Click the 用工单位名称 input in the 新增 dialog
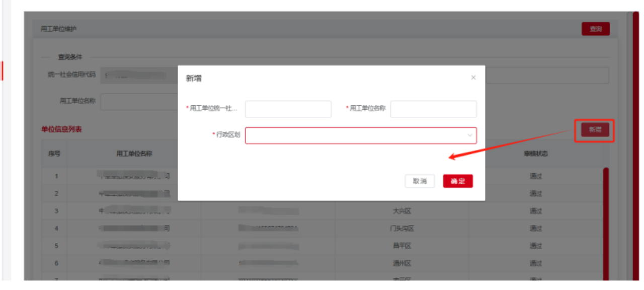Viewport: 644px width, 290px height. pyautogui.click(x=433, y=109)
